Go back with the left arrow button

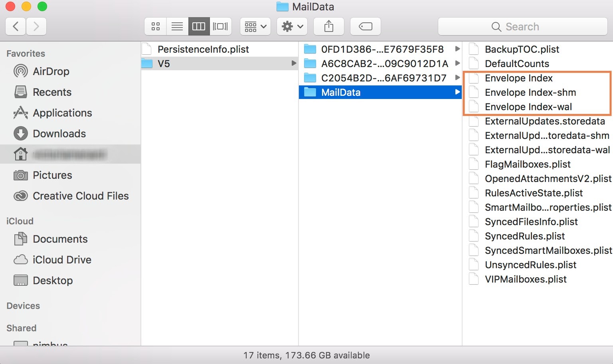[16, 26]
